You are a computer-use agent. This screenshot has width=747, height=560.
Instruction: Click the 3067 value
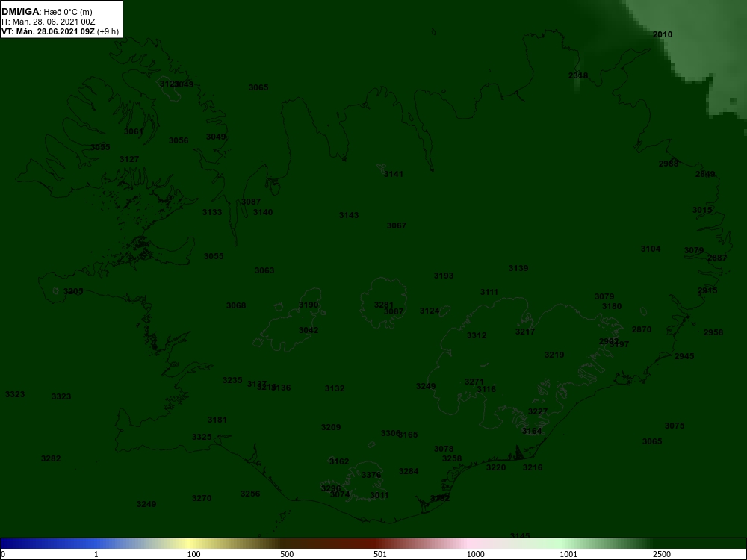(x=397, y=225)
